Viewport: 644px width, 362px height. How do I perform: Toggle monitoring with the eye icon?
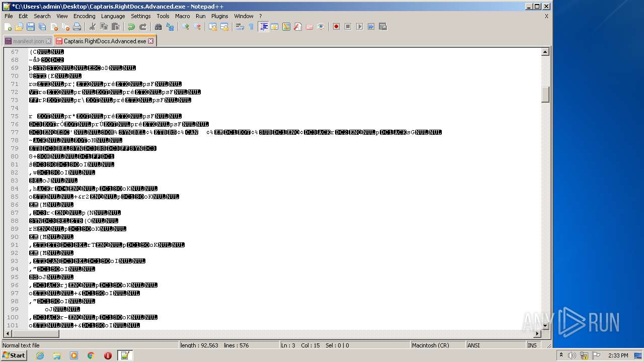click(320, 27)
